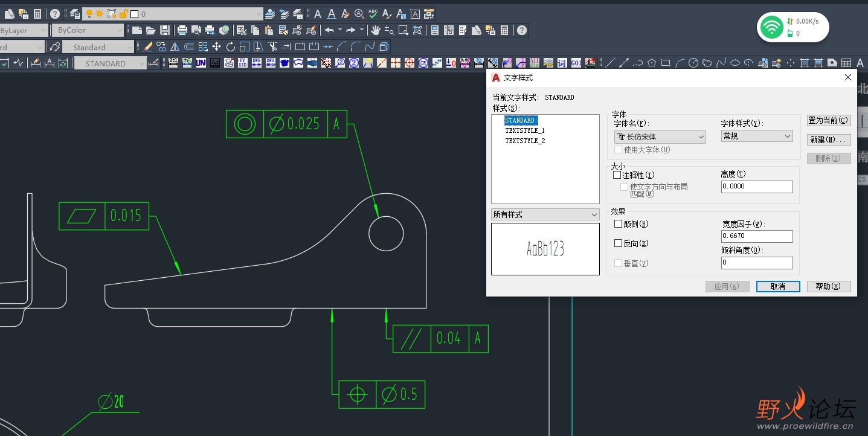Select TEXTSTYLE_1 in the styles list
The height and width of the screenshot is (436, 868).
coord(525,130)
